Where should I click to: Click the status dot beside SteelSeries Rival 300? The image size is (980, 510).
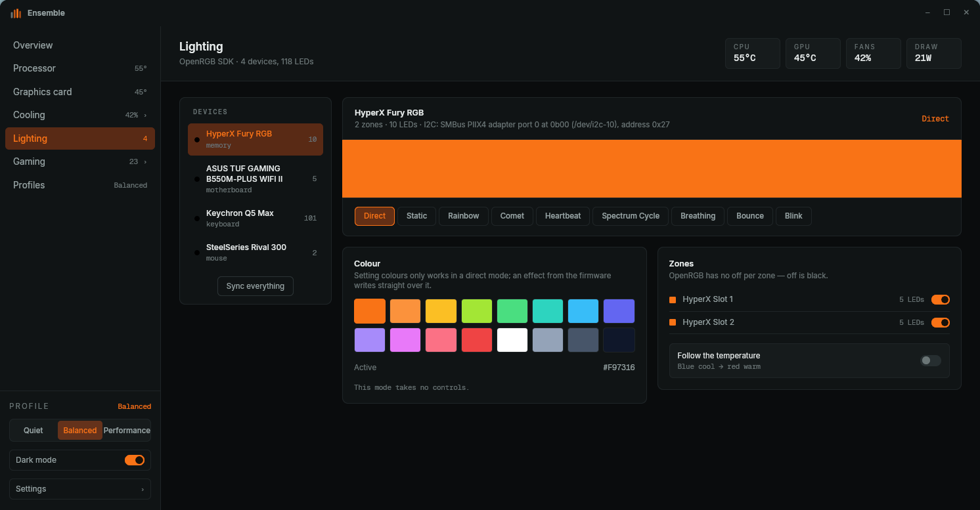coord(197,252)
